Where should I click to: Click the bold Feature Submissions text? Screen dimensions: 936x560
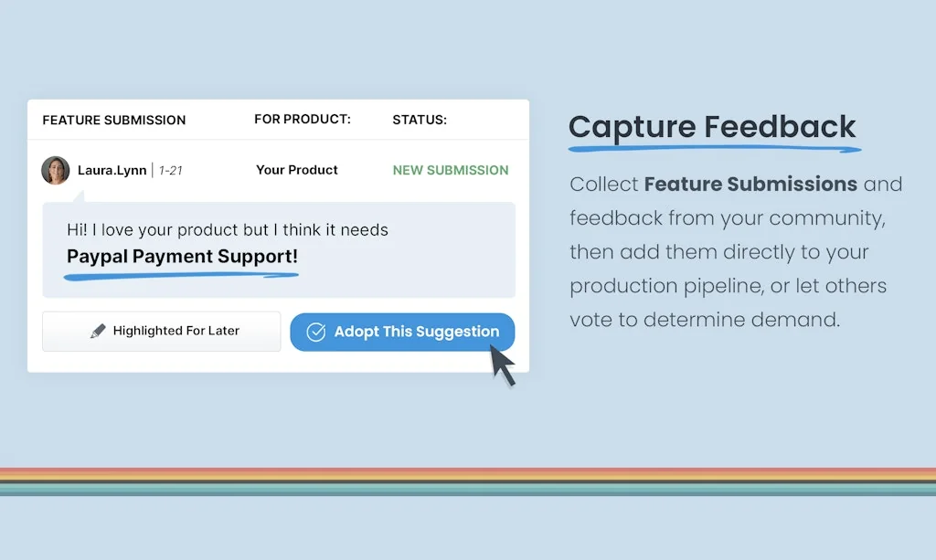click(x=750, y=185)
